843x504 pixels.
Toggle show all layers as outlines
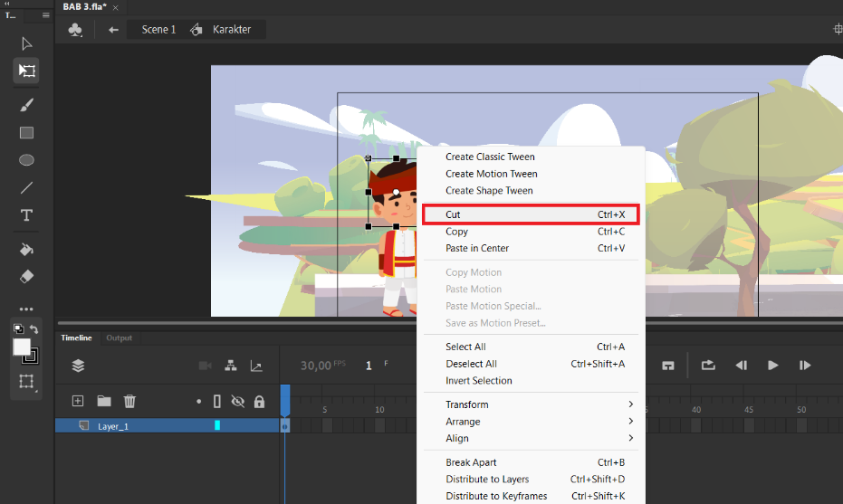[217, 402]
